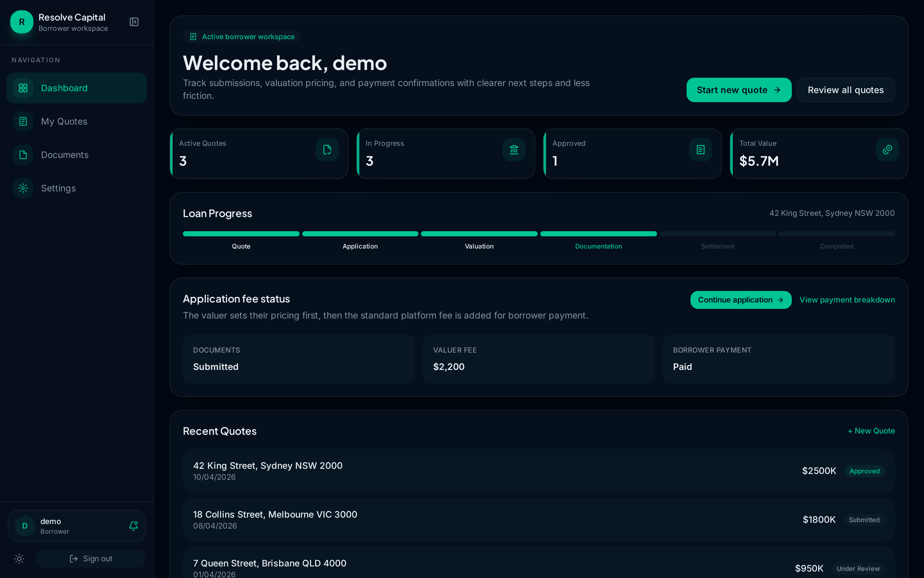Click the Resolve Capital R logo
The image size is (924, 578).
[22, 22]
